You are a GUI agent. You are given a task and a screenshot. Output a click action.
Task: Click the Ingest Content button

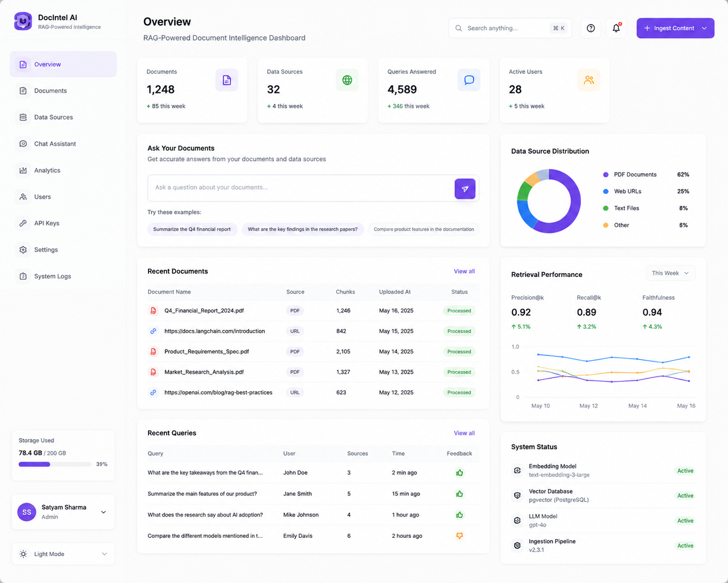tap(676, 28)
